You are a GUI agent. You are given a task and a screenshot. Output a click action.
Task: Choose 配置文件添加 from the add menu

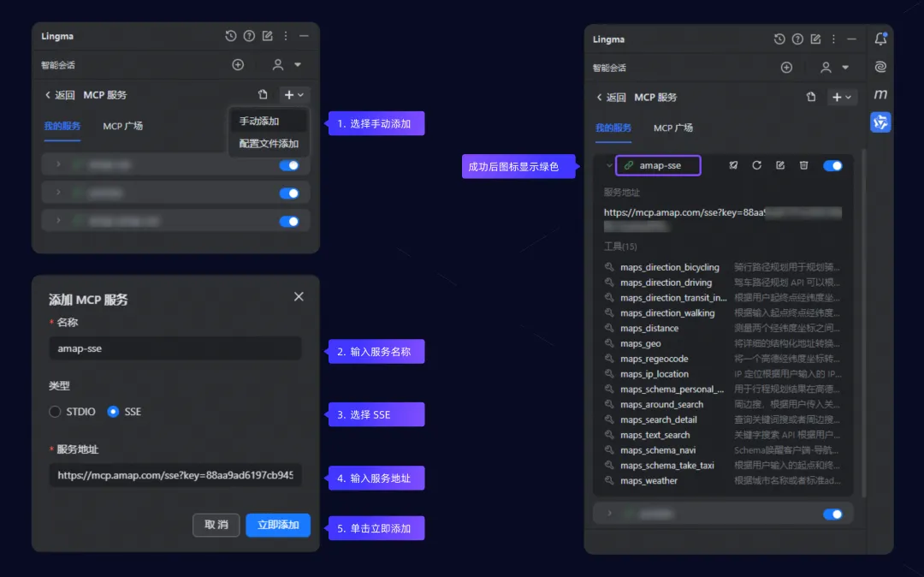[268, 143]
